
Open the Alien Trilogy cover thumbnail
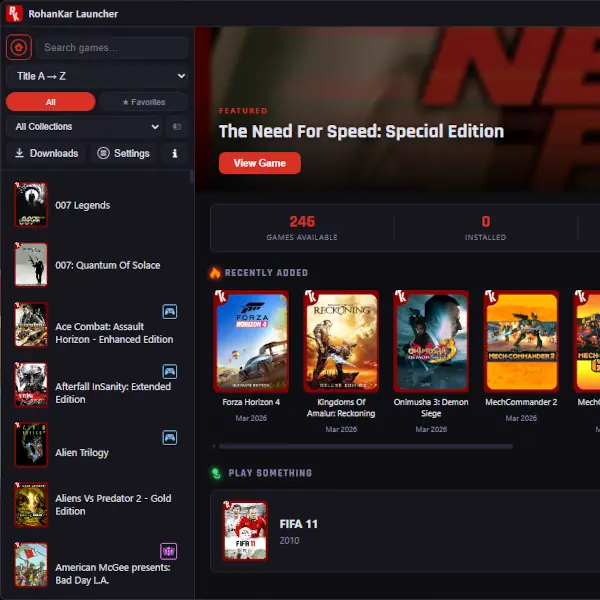pos(31,445)
